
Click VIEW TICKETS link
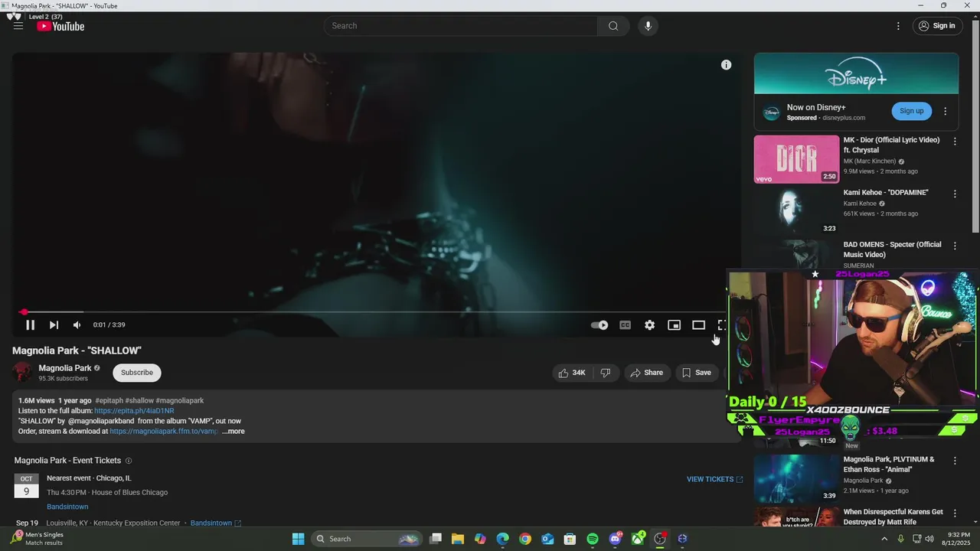click(x=714, y=479)
